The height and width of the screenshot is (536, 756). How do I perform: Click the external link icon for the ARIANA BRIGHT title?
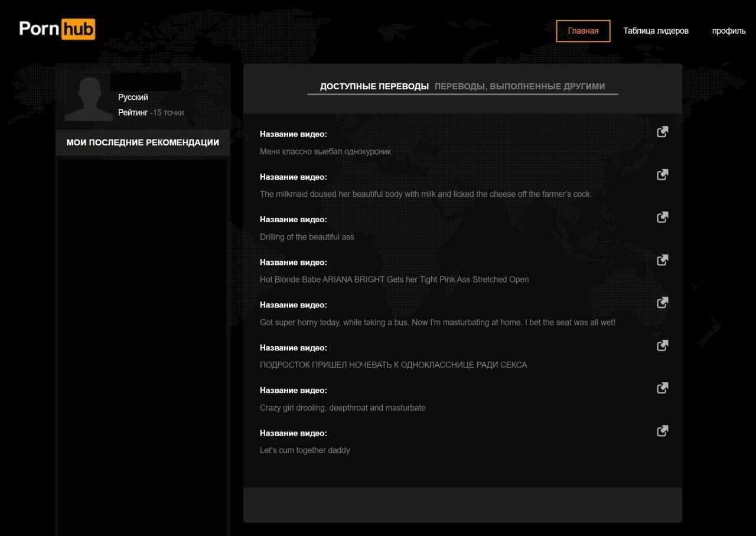662,259
